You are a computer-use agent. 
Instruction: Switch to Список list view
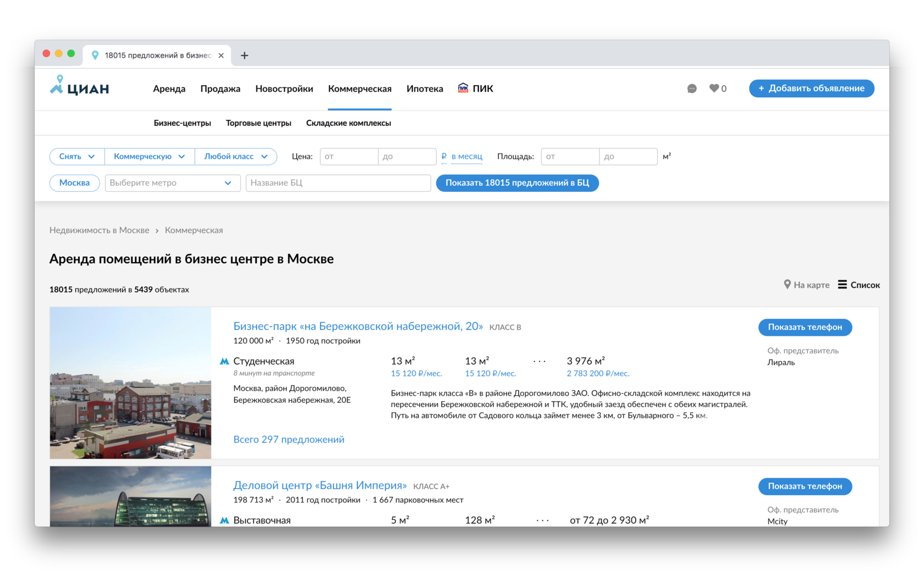(x=859, y=285)
